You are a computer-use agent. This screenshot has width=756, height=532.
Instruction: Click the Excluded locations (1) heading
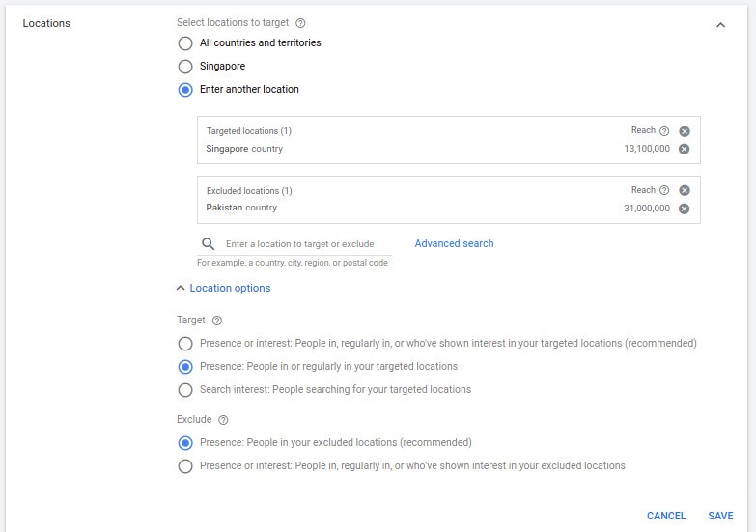tap(249, 191)
